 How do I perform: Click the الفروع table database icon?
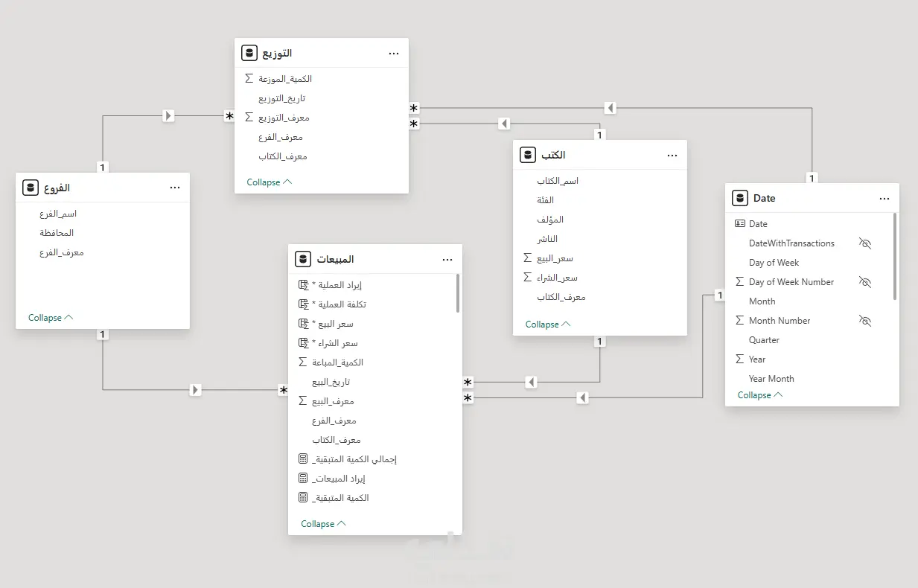point(31,188)
